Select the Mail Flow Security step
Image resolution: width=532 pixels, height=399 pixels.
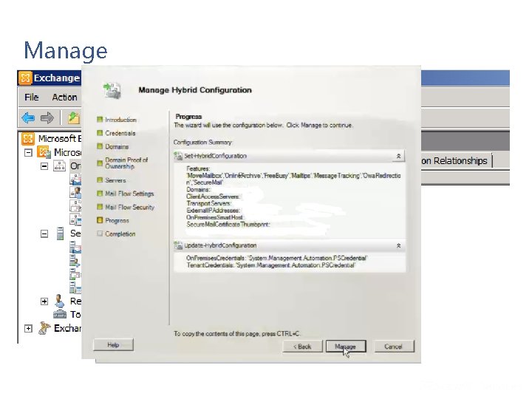point(129,207)
